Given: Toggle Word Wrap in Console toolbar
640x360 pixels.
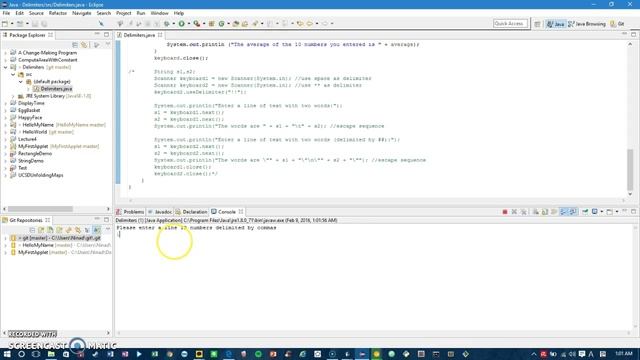Looking at the screenshot, I should (554, 212).
